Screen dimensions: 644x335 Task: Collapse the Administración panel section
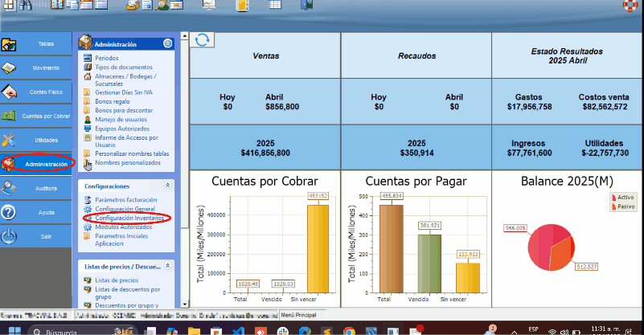pos(167,44)
